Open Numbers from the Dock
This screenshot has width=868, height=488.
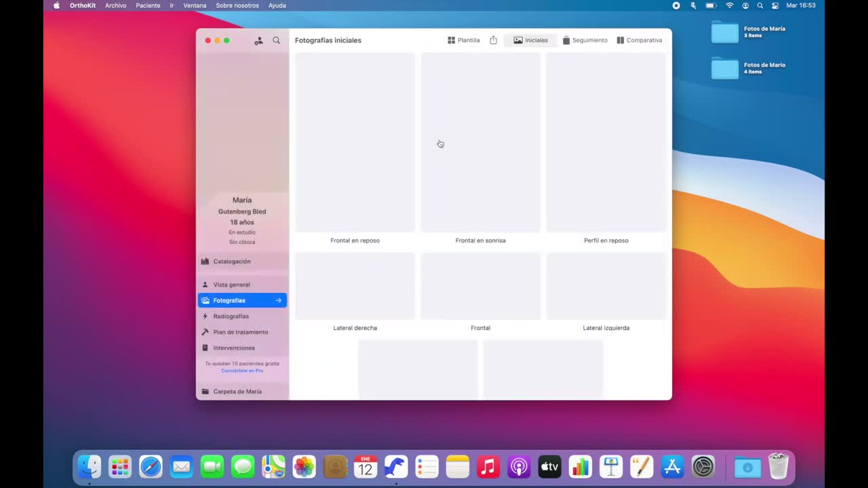(x=580, y=467)
